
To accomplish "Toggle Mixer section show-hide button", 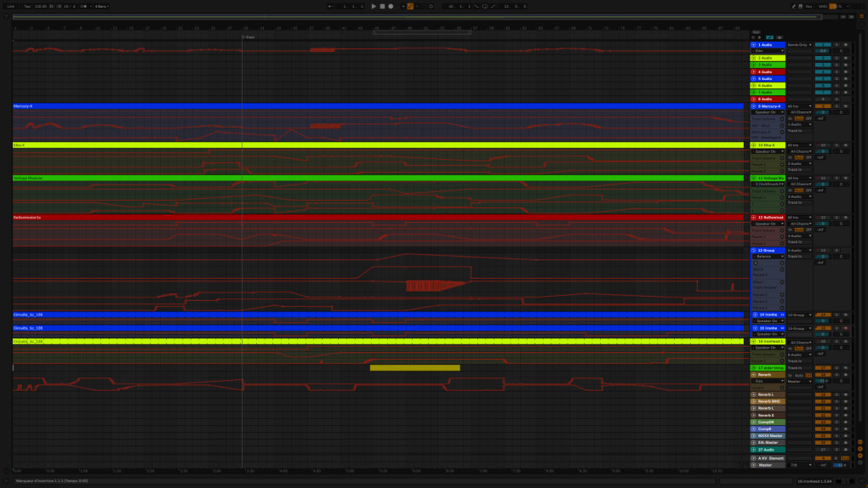I will pos(859,456).
